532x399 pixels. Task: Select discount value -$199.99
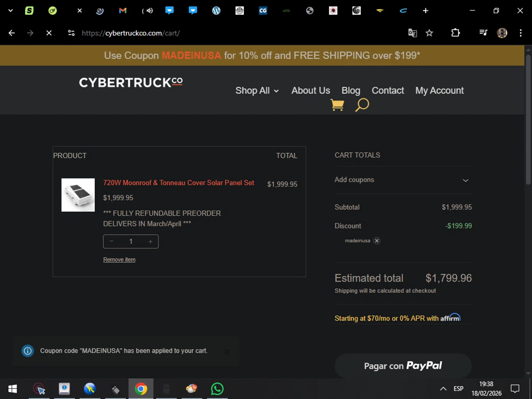(x=459, y=226)
